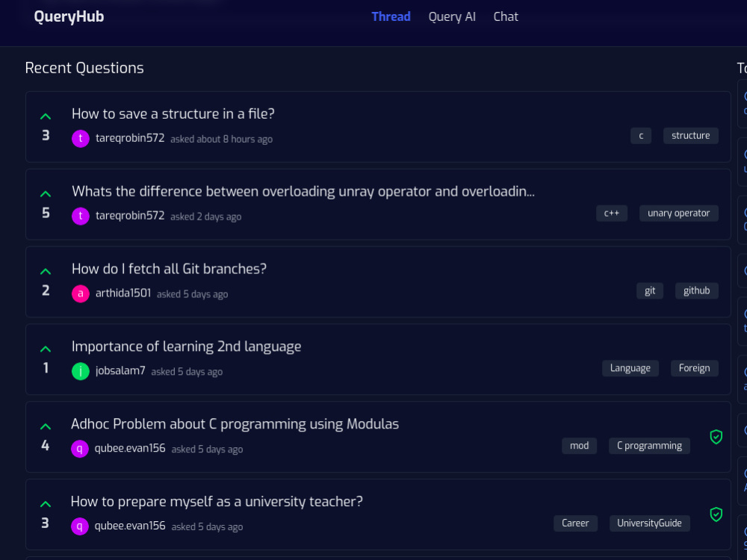The image size is (747, 560).
Task: Open jobsalam7's green avatar
Action: pyautogui.click(x=81, y=371)
